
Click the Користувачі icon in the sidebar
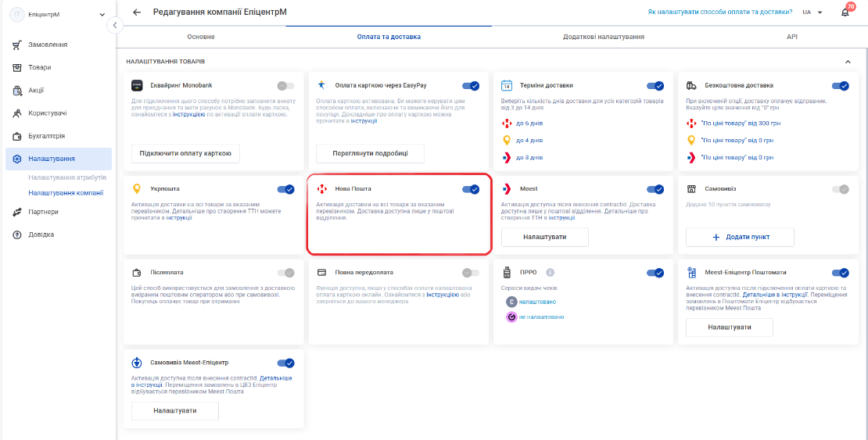(x=16, y=113)
